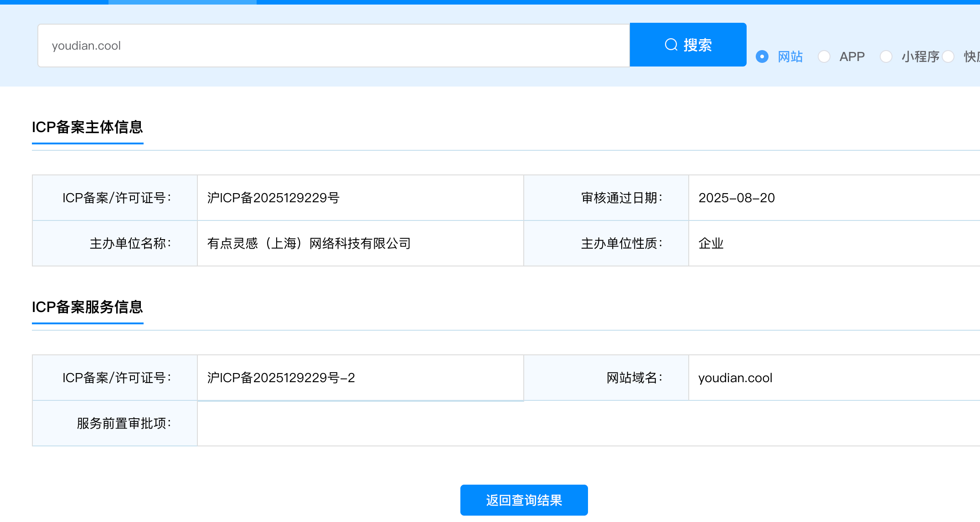Click the approval date 2025-08-20
Image resolution: width=980 pixels, height=522 pixels.
tap(737, 198)
